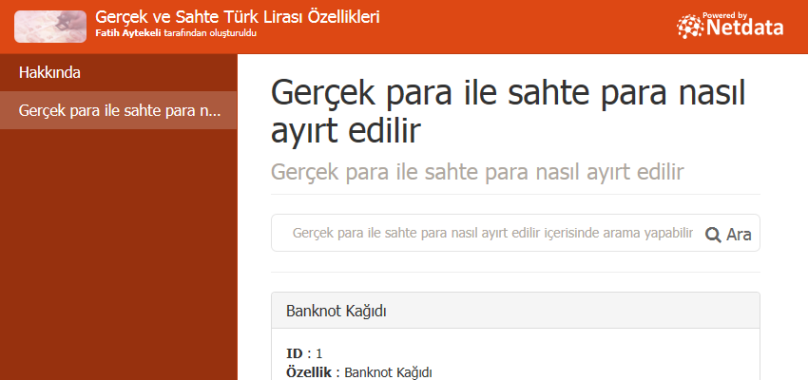Click the grey subtitle under the heading
The image size is (808, 380).
click(477, 172)
